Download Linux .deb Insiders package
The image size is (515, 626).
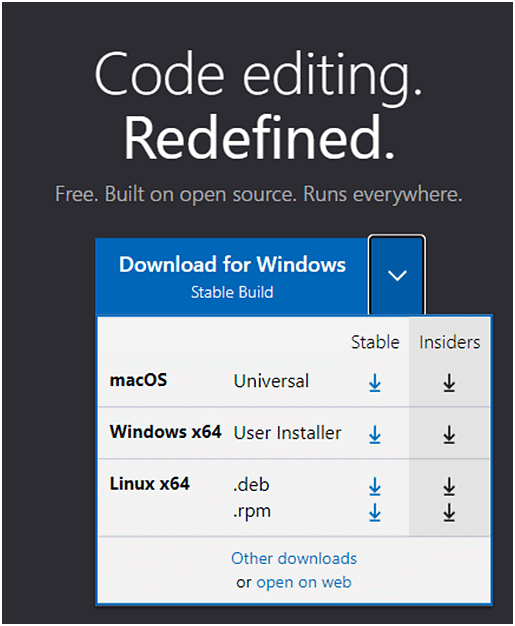[x=449, y=486]
